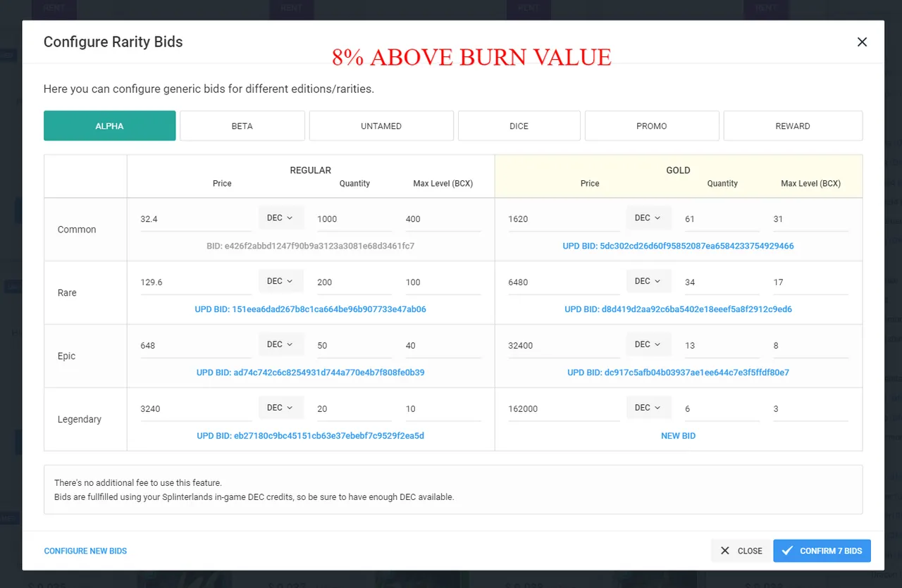The width and height of the screenshot is (902, 588).
Task: Open Rare regular DEC currency dropdown
Action: pyautogui.click(x=281, y=281)
